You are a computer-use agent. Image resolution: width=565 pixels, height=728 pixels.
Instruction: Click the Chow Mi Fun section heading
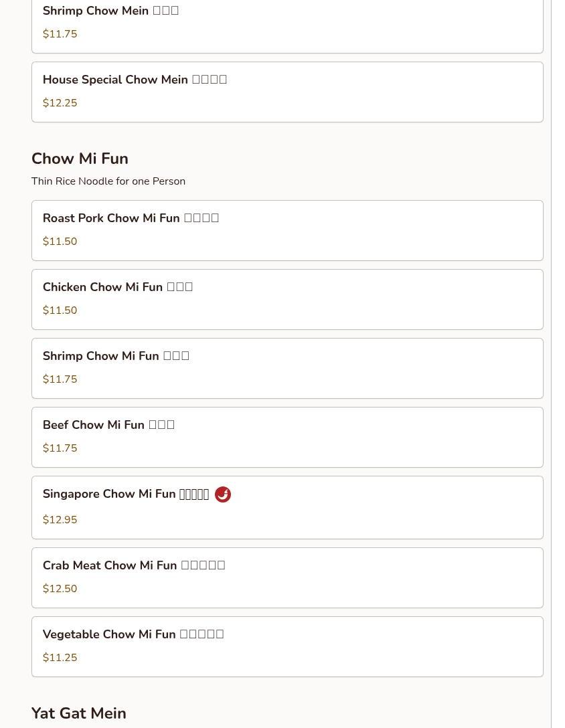[80, 159]
